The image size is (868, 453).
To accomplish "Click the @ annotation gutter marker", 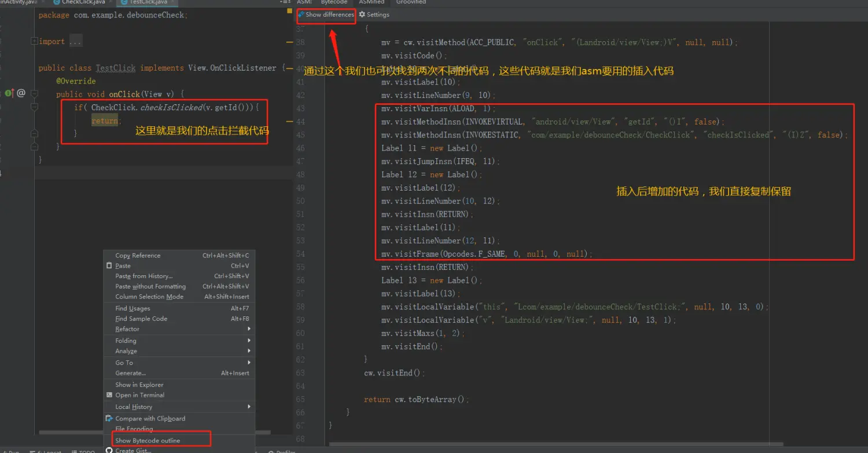I will point(21,93).
